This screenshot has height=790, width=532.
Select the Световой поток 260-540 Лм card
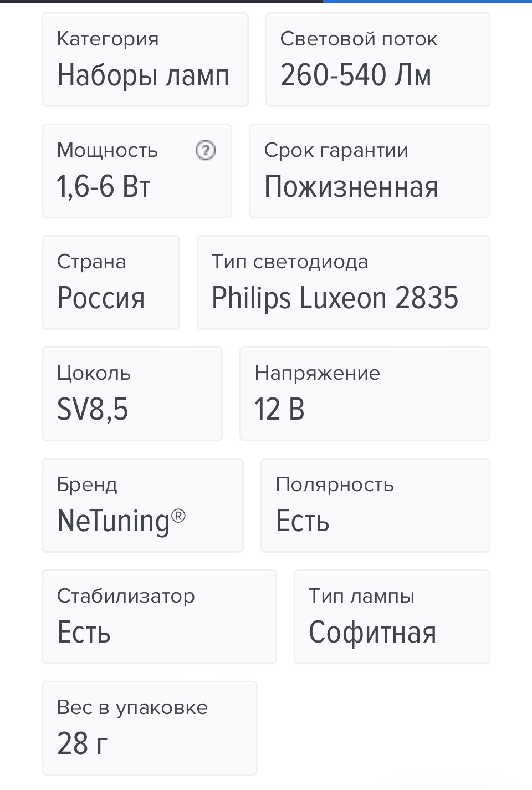378,60
